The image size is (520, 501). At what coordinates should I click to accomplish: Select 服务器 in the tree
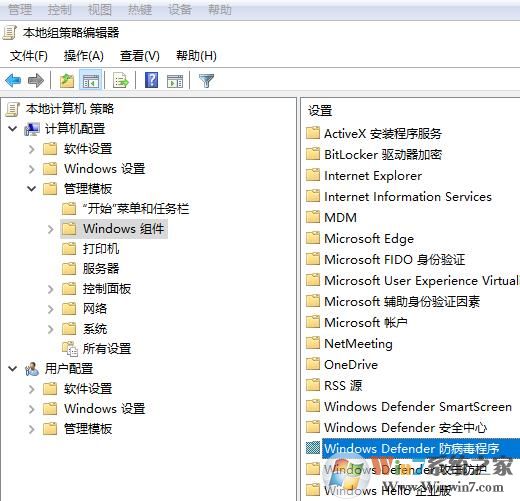point(101,269)
